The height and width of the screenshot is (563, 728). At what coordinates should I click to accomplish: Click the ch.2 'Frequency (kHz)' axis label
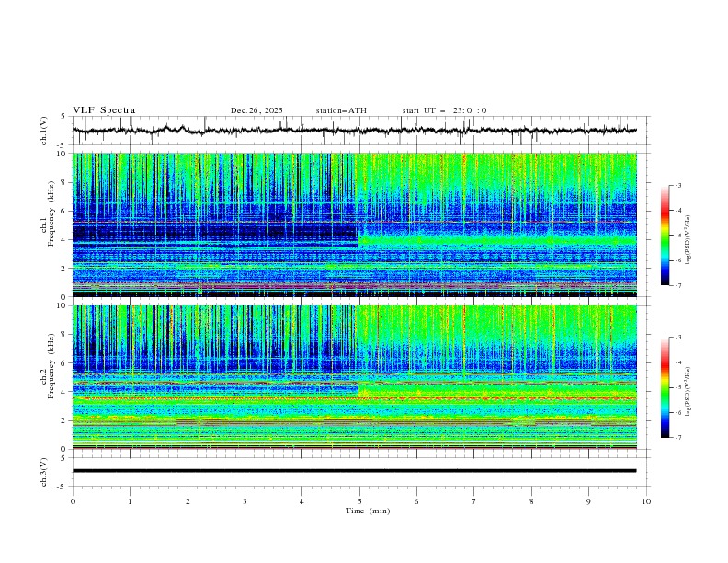[51, 366]
